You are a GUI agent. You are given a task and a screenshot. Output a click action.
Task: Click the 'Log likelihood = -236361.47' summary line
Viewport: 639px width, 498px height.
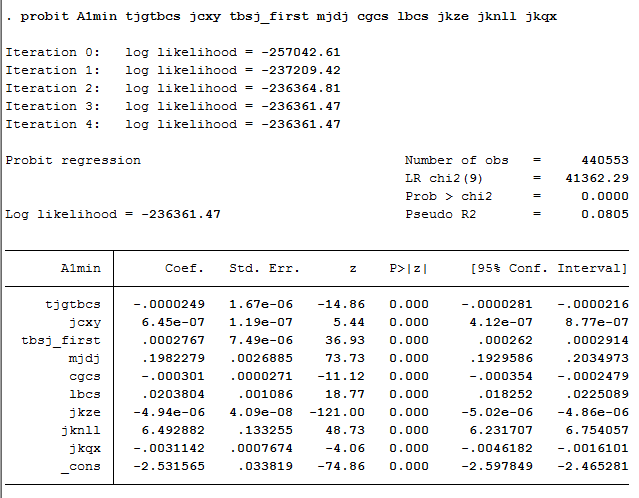click(113, 214)
